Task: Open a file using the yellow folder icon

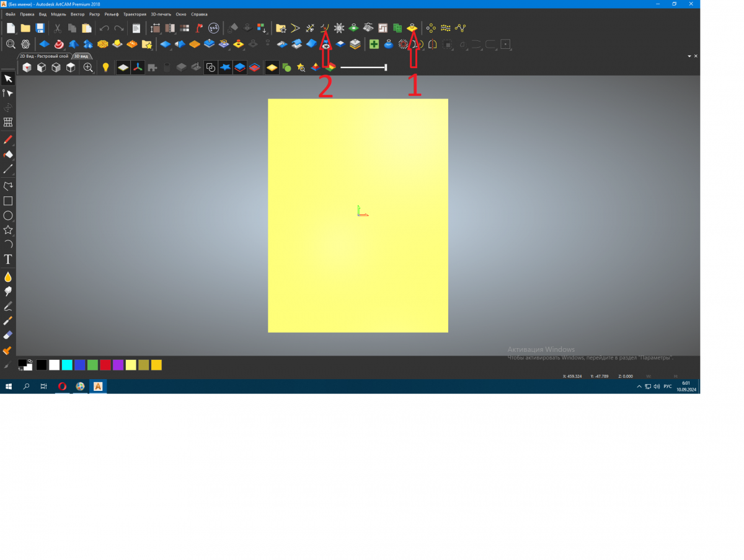Action: (x=25, y=28)
